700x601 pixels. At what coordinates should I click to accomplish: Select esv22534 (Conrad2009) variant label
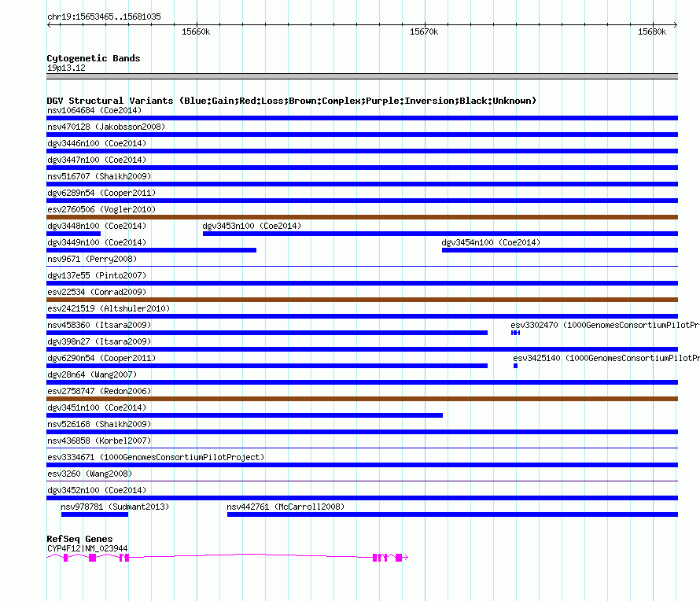point(97,292)
